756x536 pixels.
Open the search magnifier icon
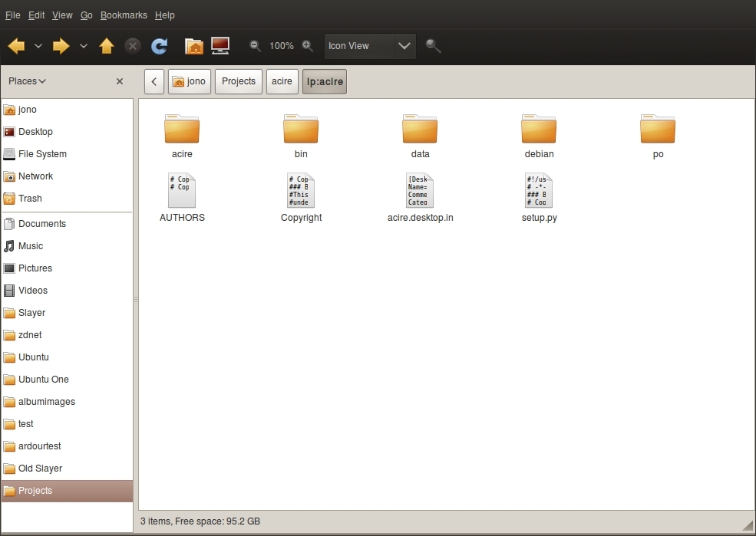(x=434, y=46)
